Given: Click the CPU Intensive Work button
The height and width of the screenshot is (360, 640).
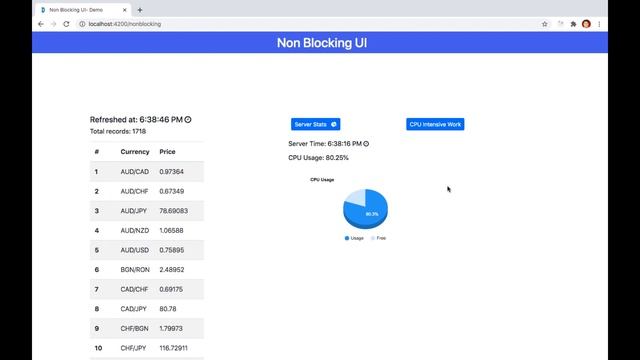Looking at the screenshot, I should point(435,124).
